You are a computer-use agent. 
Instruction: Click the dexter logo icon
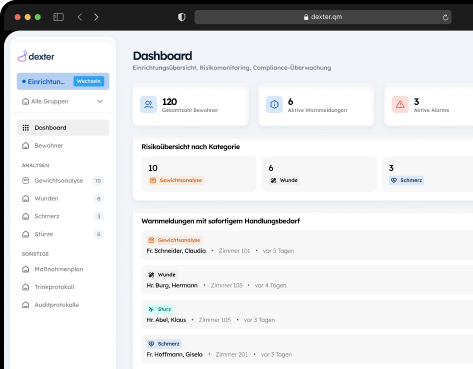pyautogui.click(x=22, y=56)
